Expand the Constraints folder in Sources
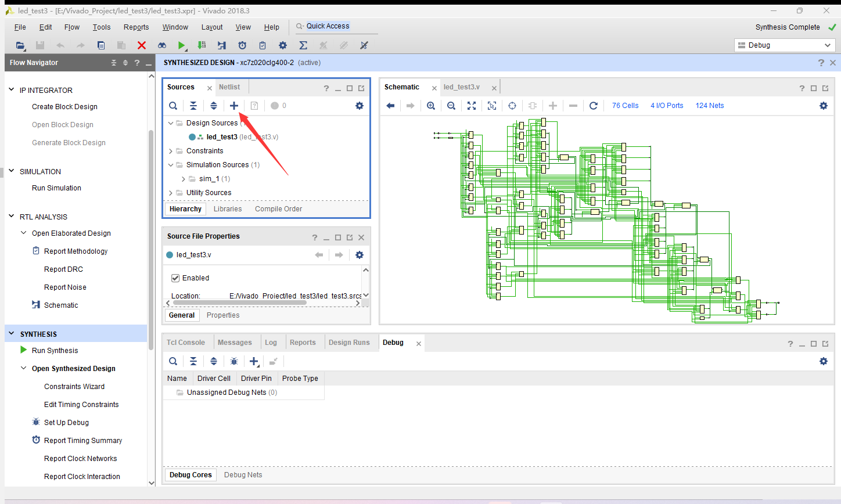841x504 pixels. (170, 150)
